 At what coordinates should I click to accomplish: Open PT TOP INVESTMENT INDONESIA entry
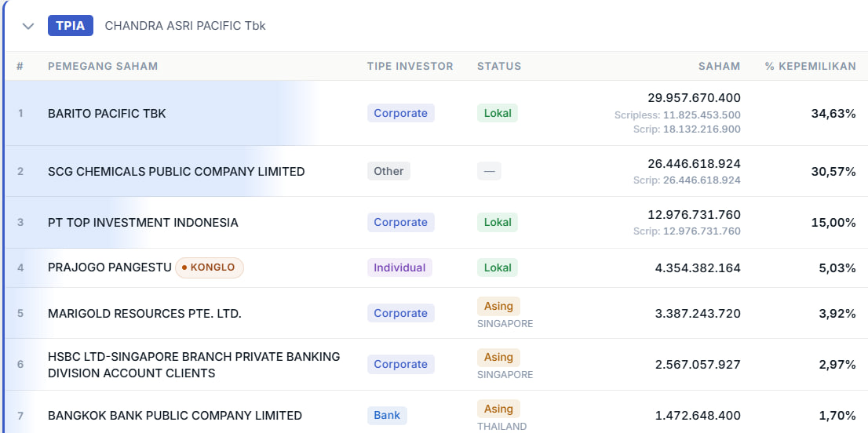(143, 222)
